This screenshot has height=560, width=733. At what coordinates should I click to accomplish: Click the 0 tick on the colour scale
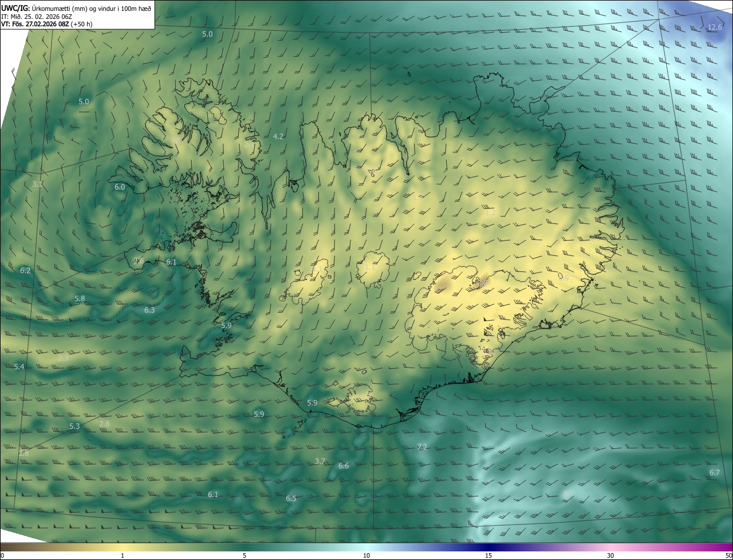tap(2, 555)
